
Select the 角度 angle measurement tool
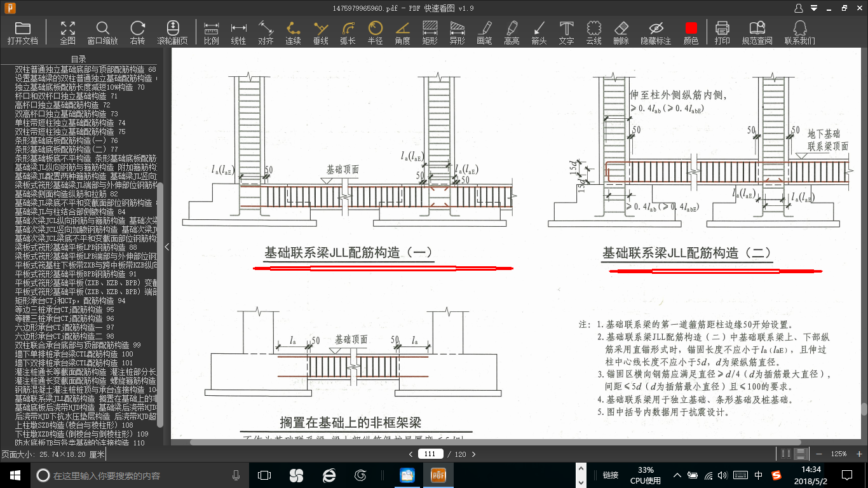point(403,32)
